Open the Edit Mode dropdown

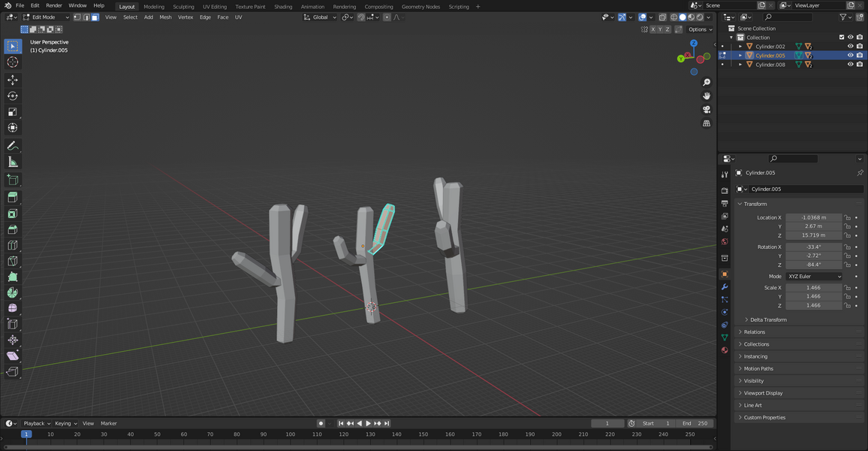point(46,17)
